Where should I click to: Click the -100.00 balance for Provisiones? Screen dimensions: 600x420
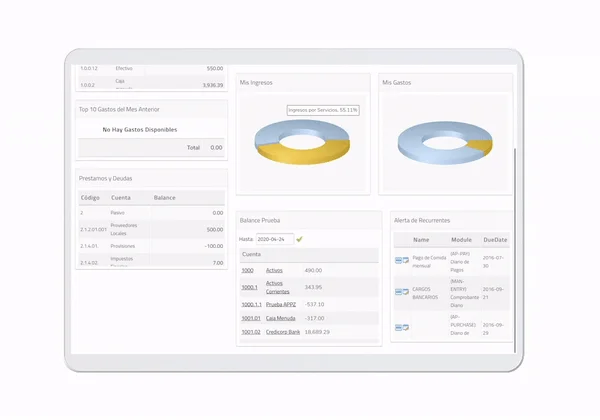click(x=214, y=246)
